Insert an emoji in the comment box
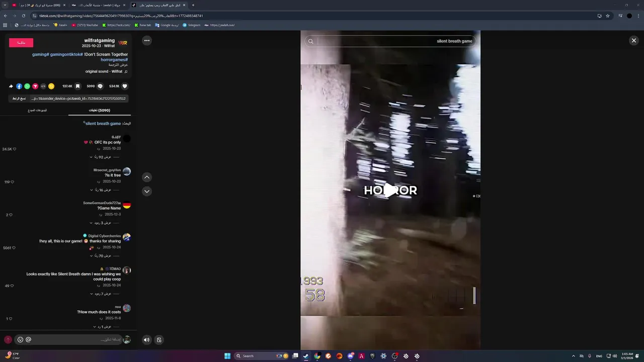 tap(20, 339)
